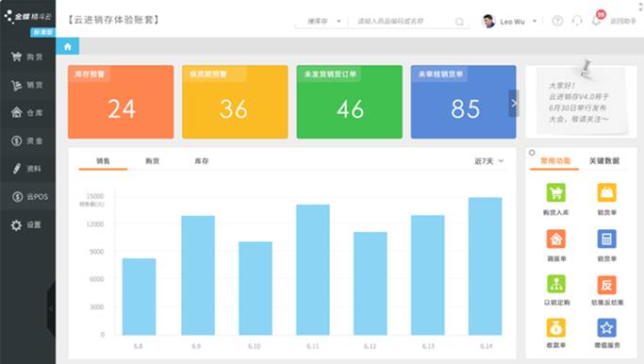Open the yellow money bag 收款单 shortcut
Image resolution: width=644 pixels, height=364 pixels.
click(556, 328)
